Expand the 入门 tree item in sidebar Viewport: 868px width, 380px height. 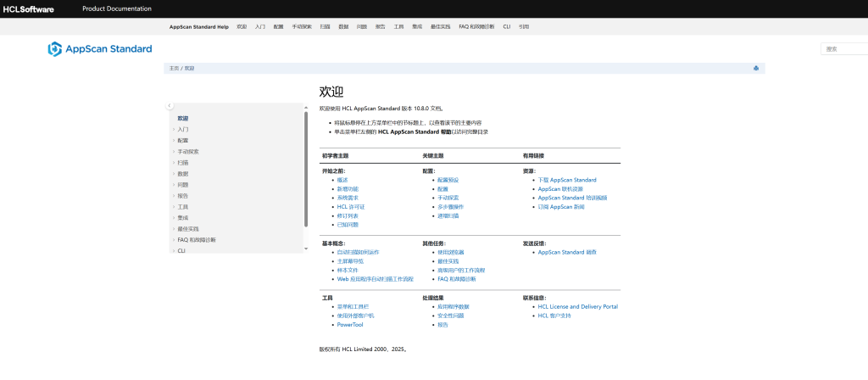click(174, 130)
